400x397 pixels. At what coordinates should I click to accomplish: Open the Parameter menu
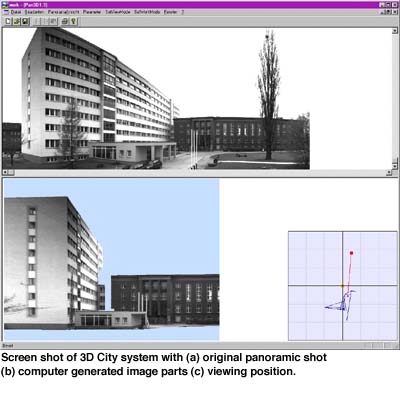coord(92,12)
